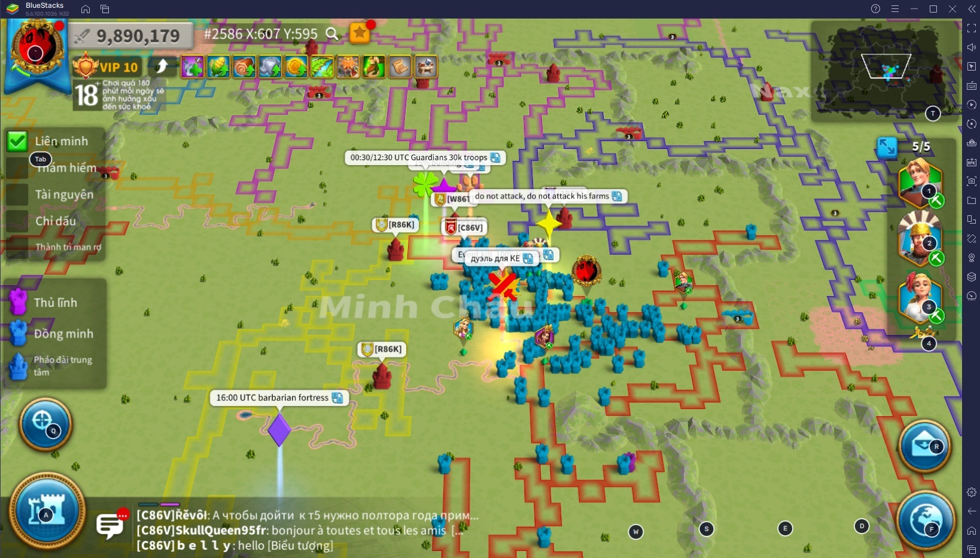Tap the purple diamond barbarian fortress marker
The height and width of the screenshot is (558, 980).
279,429
